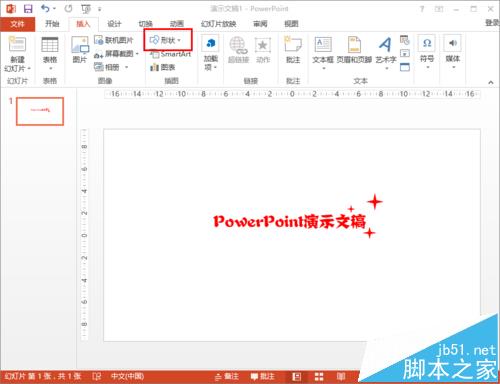The width and height of the screenshot is (500, 384).
Task: Collapse the ribbon with the chevron
Action: 491,82
